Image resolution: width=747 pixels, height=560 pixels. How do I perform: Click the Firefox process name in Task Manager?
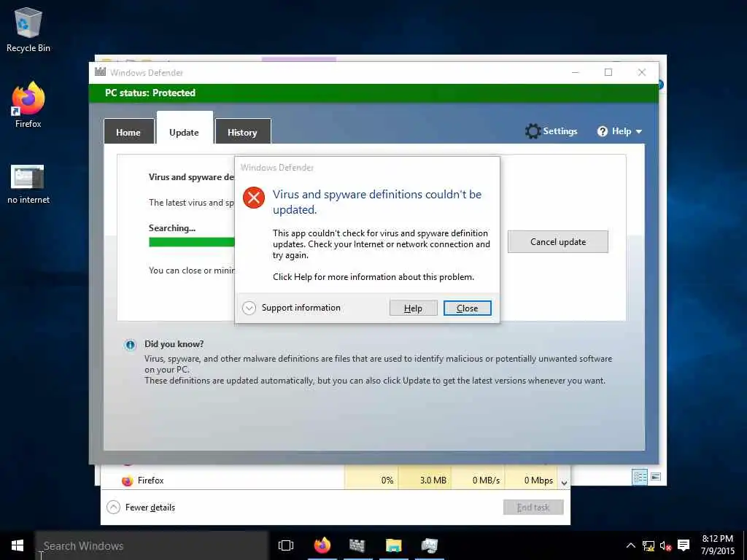pyautogui.click(x=150, y=481)
